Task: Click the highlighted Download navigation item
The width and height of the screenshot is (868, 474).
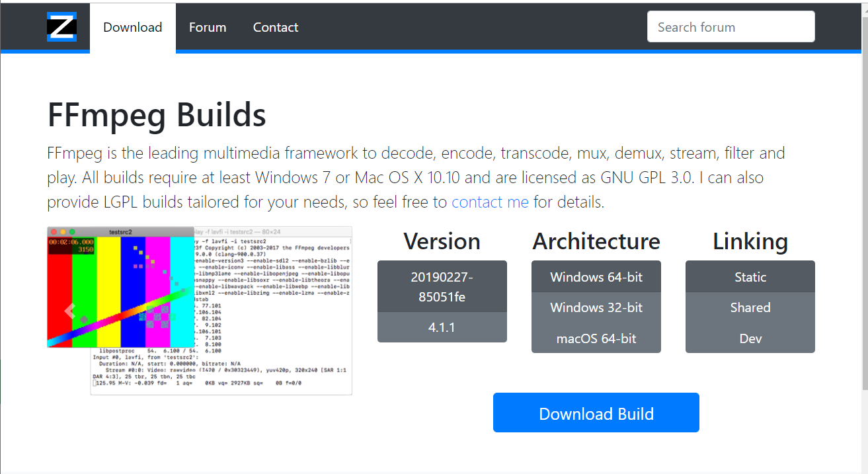Action: coord(132,27)
